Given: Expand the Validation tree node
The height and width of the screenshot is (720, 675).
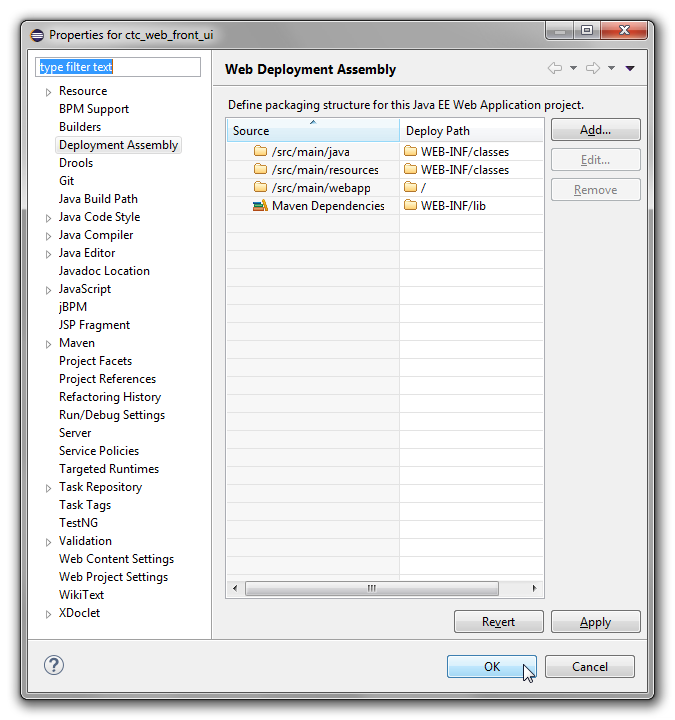Looking at the screenshot, I should 48,542.
